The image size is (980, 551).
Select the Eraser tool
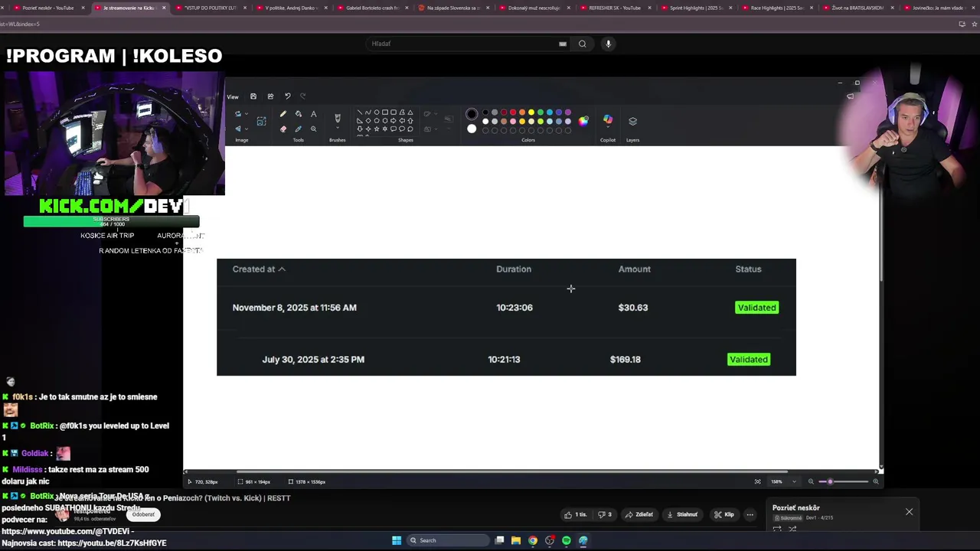click(283, 129)
